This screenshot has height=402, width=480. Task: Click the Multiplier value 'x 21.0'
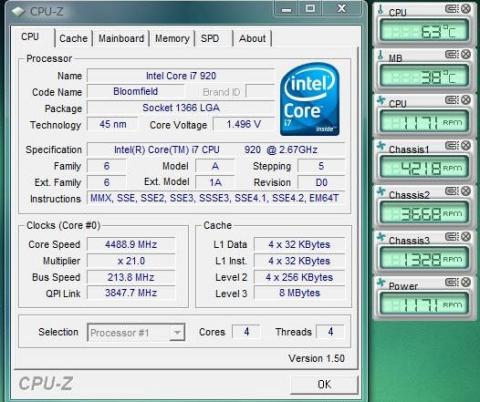131,261
